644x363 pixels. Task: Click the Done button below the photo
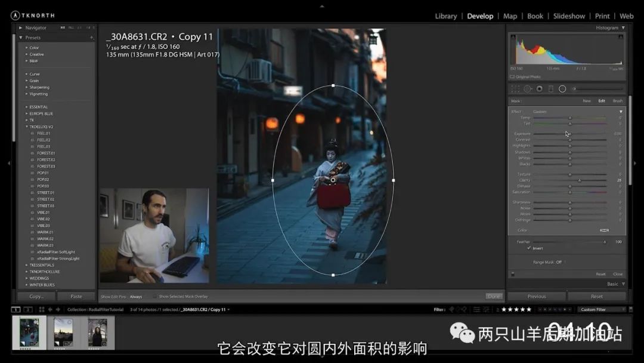494,296
